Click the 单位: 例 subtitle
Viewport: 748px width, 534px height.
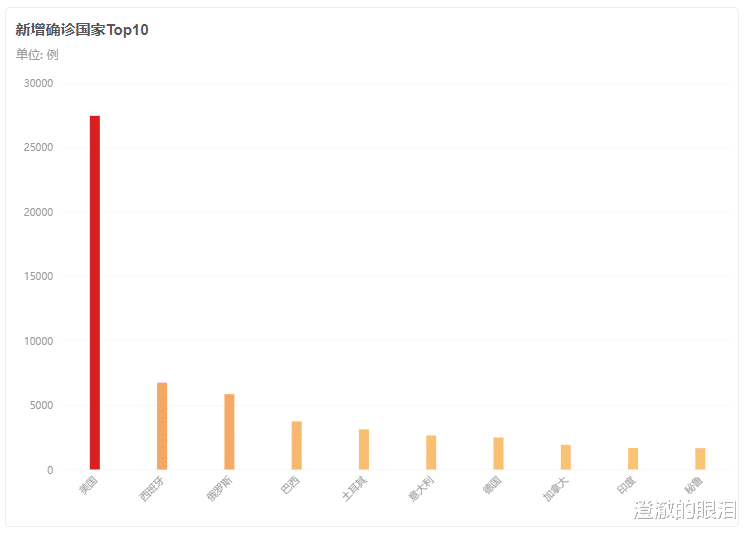point(37,54)
